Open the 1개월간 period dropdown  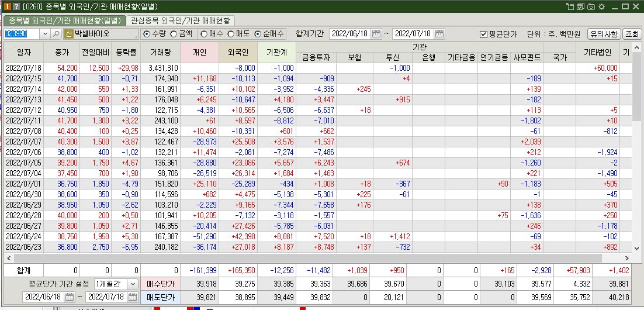(x=133, y=284)
